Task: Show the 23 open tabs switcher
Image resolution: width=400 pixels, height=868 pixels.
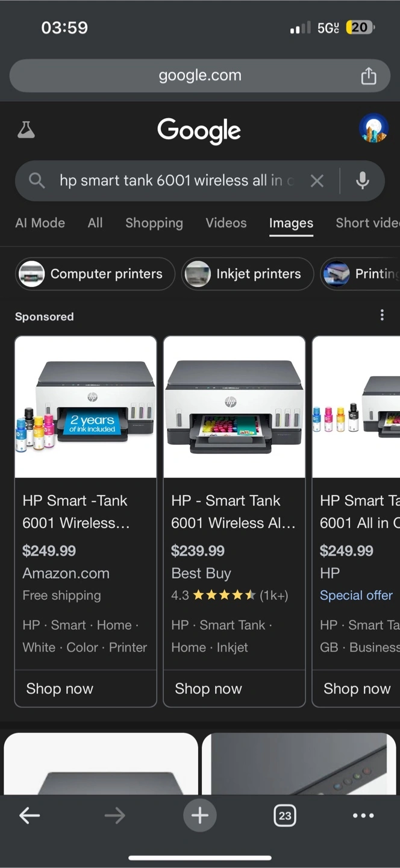Action: click(285, 816)
